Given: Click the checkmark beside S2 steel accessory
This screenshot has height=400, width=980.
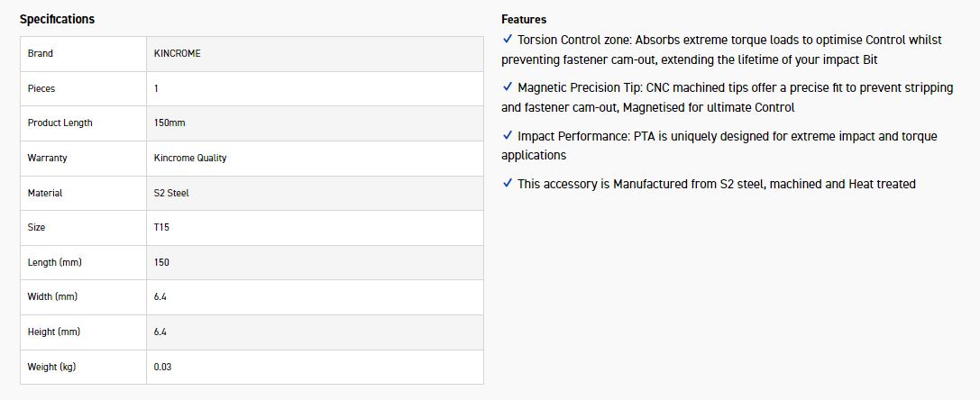Looking at the screenshot, I should tap(508, 184).
